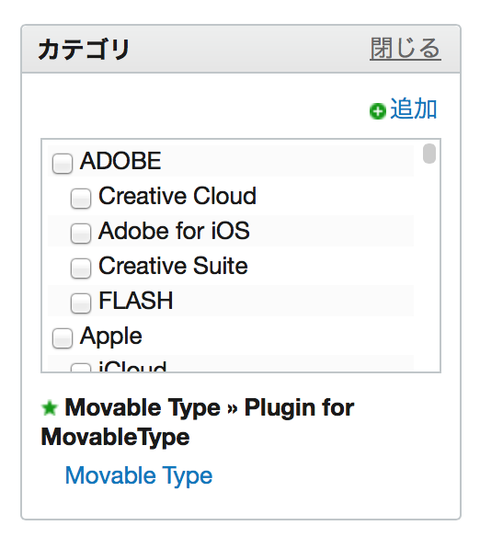Tick the ADOBE checkbox
480x537 pixels.
click(62, 163)
